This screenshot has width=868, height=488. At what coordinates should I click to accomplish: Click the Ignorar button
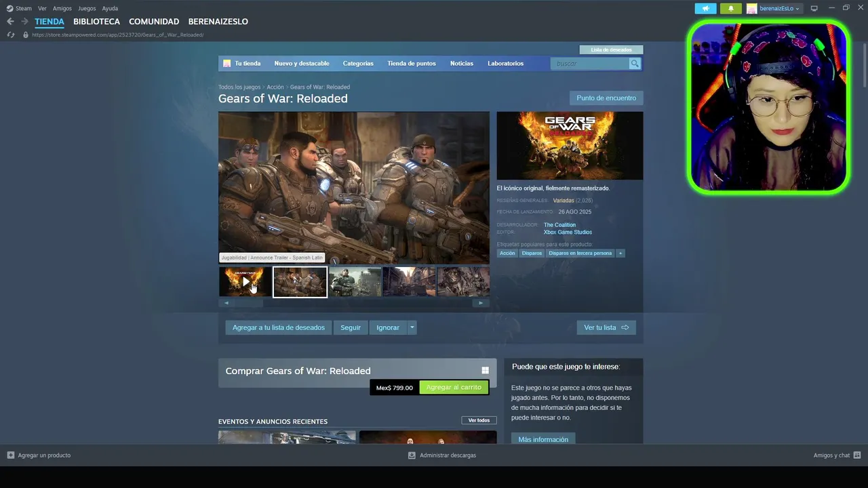[388, 327]
